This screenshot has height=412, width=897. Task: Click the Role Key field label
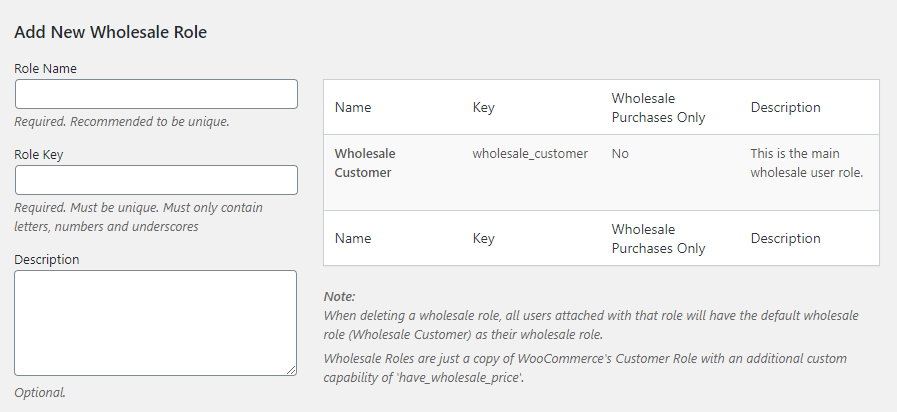click(42, 154)
